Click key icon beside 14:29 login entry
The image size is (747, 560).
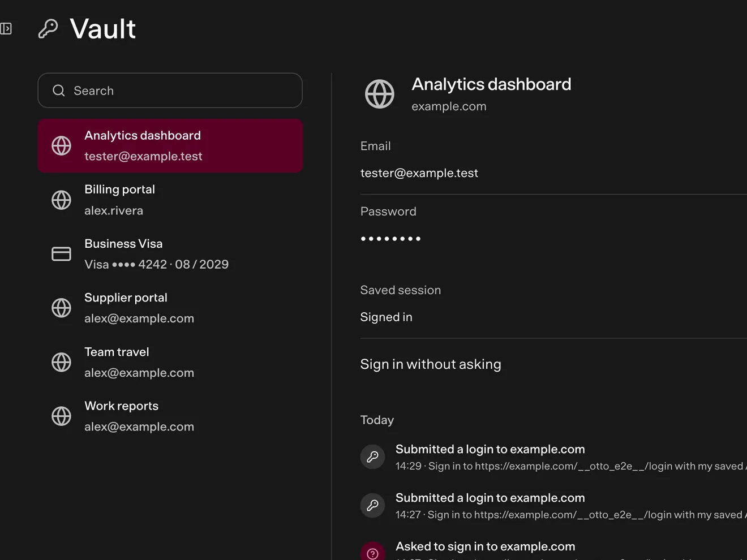(x=372, y=457)
